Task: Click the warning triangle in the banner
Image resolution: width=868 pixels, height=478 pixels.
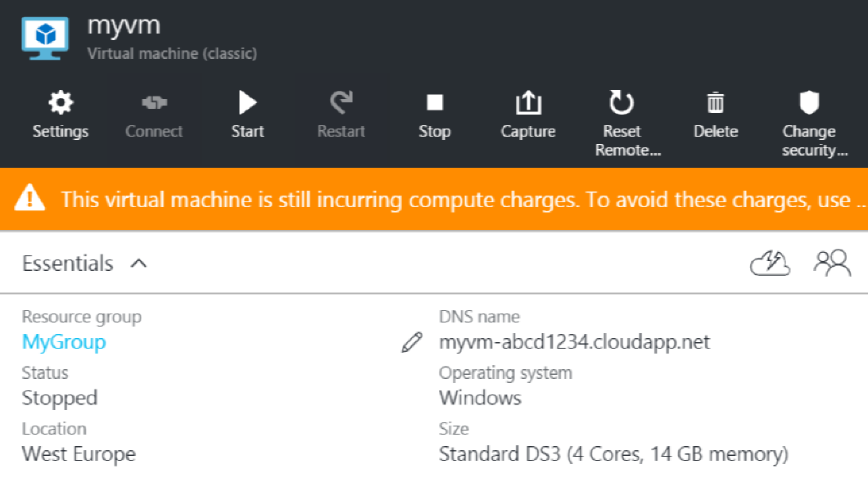Action: pyautogui.click(x=31, y=197)
